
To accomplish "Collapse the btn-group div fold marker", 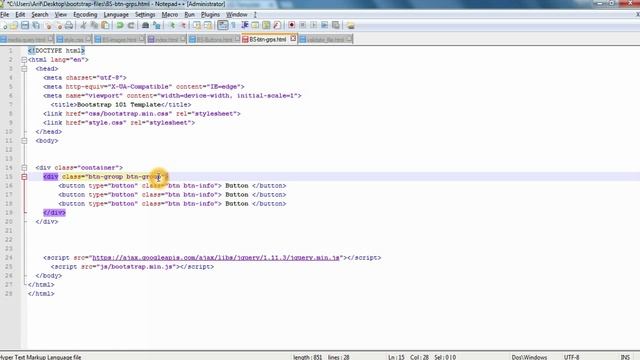I will [x=24, y=177].
